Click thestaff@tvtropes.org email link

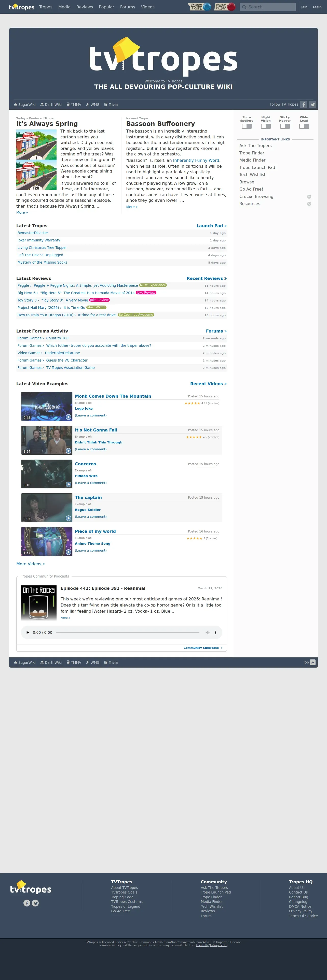[212, 945]
